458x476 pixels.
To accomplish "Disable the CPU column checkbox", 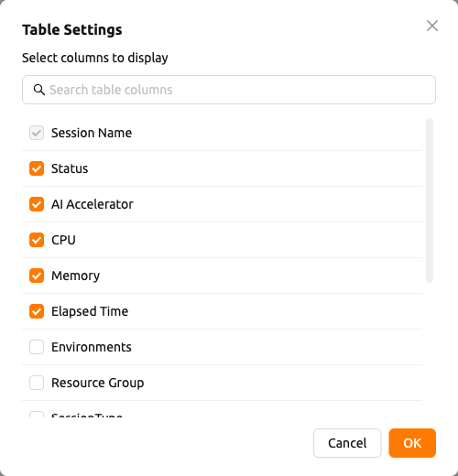I will 37,240.
